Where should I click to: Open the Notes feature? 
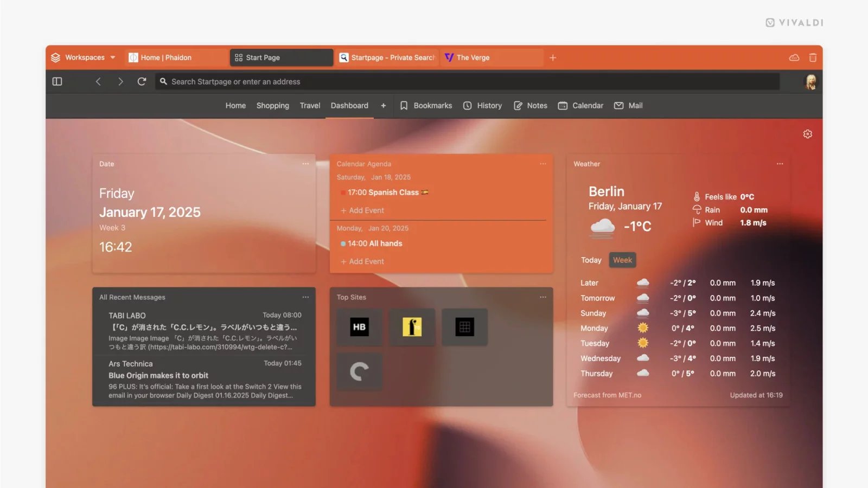tap(530, 105)
